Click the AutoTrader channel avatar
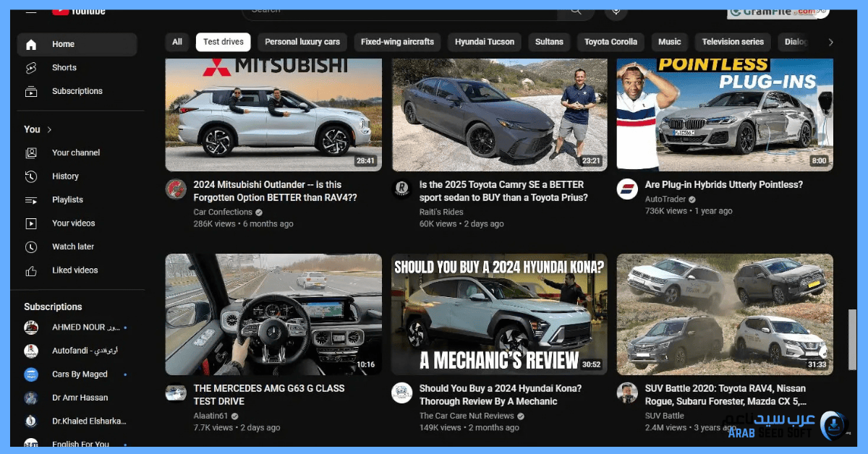Image resolution: width=868 pixels, height=454 pixels. 627,189
